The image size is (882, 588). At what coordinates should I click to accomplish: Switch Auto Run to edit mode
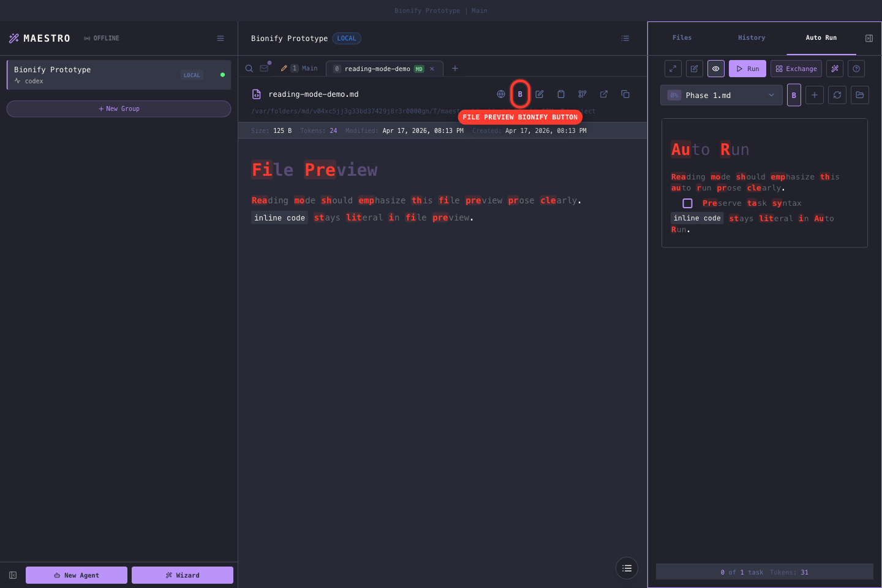(x=695, y=69)
